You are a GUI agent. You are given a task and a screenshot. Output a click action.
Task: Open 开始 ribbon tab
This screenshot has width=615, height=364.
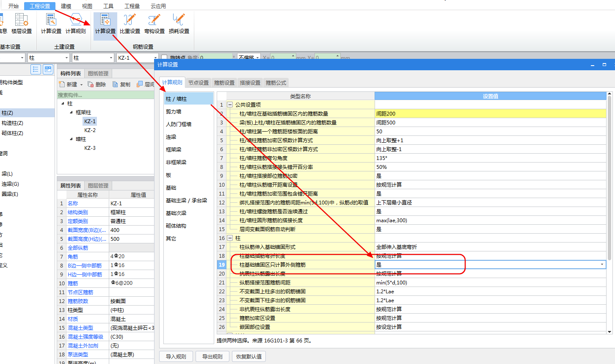click(x=14, y=6)
